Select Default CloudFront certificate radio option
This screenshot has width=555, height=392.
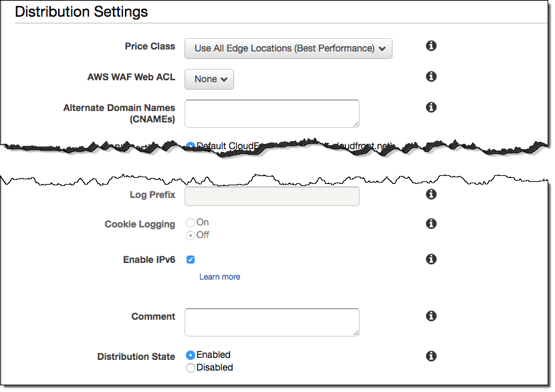(x=191, y=146)
